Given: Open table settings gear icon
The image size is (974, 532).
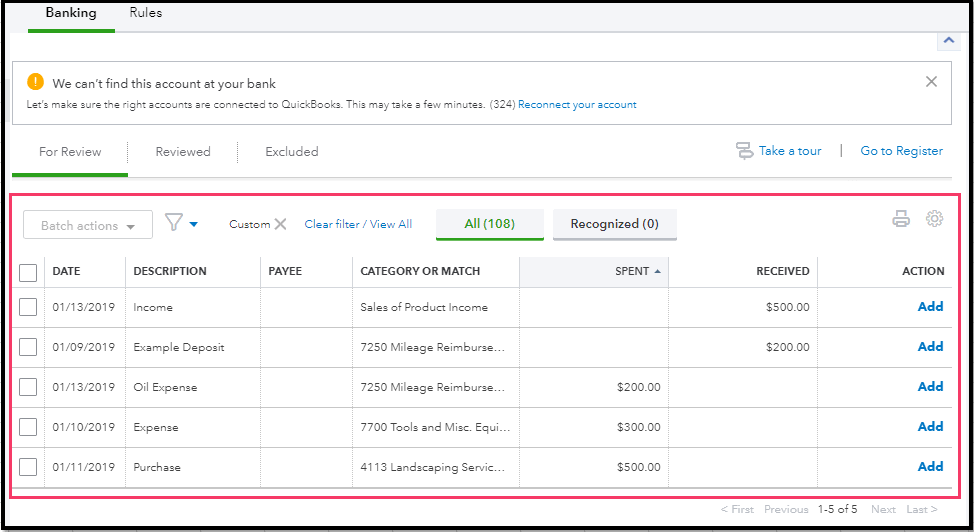Looking at the screenshot, I should [935, 219].
